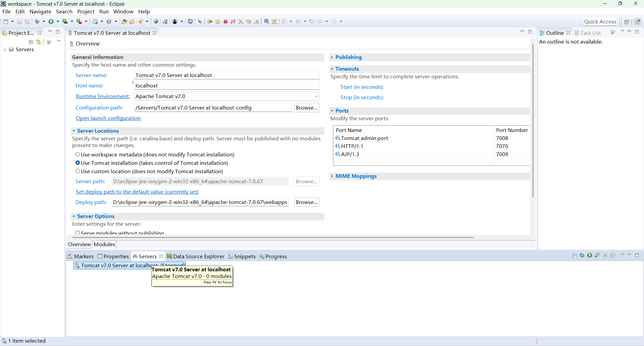Image resolution: width=644 pixels, height=346 pixels.
Task: Open the File menu
Action: 6,11
